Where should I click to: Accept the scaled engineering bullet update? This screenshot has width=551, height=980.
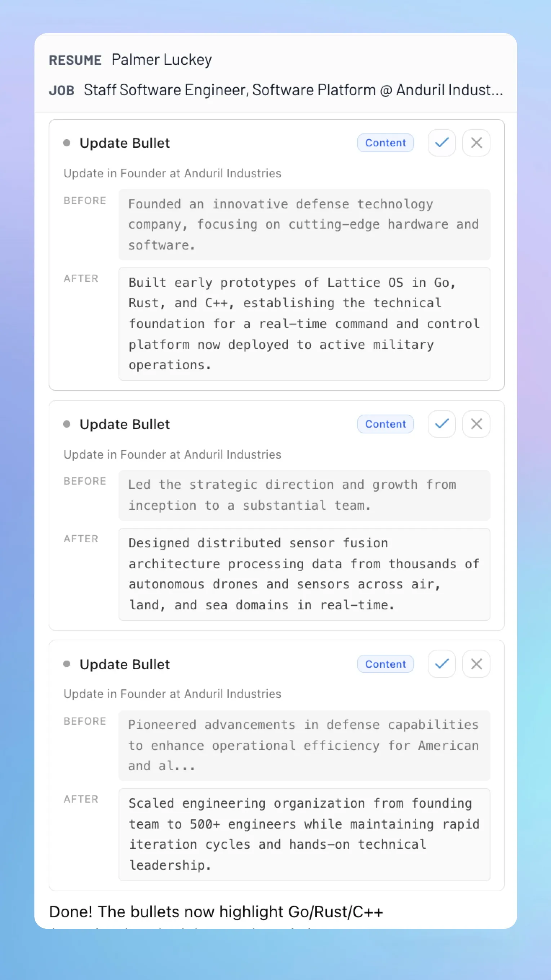(441, 664)
